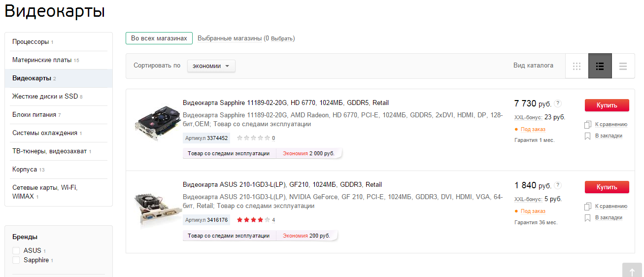This screenshot has width=644, height=277.
Task: Click Под заказ status for Sapphire card
Action: coord(533,130)
